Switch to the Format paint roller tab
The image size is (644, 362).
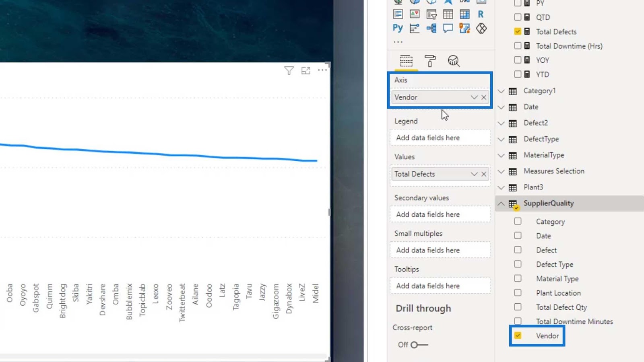[x=430, y=61]
